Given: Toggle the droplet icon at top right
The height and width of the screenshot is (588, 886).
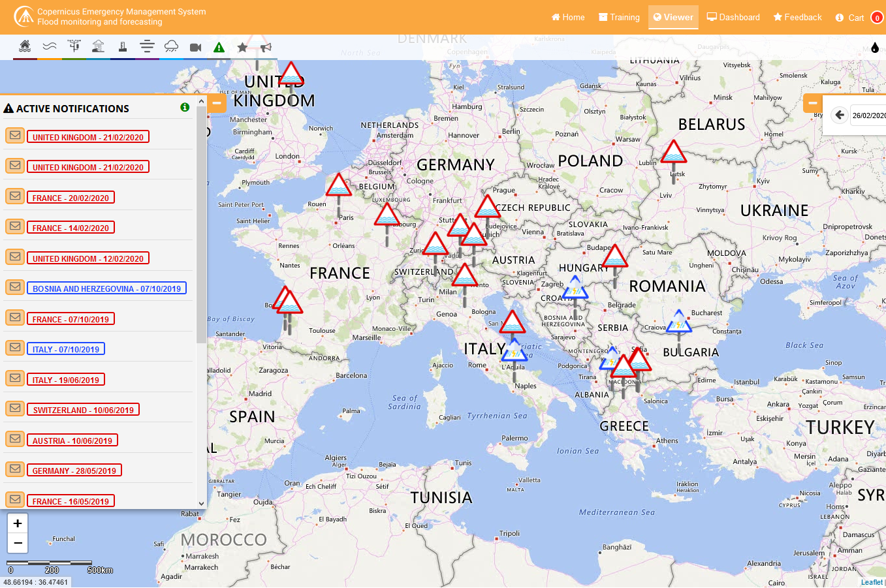Looking at the screenshot, I should (874, 48).
